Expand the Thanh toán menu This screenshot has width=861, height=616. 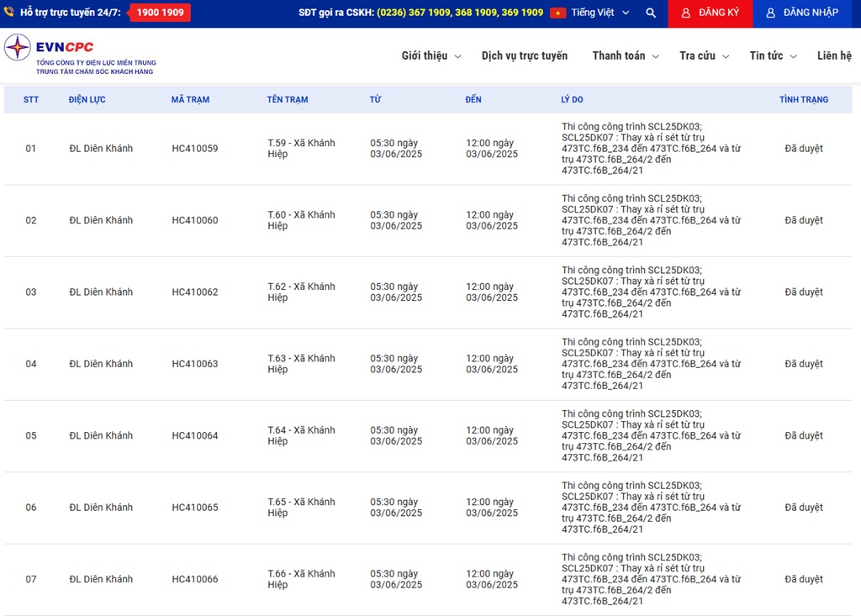coord(626,56)
